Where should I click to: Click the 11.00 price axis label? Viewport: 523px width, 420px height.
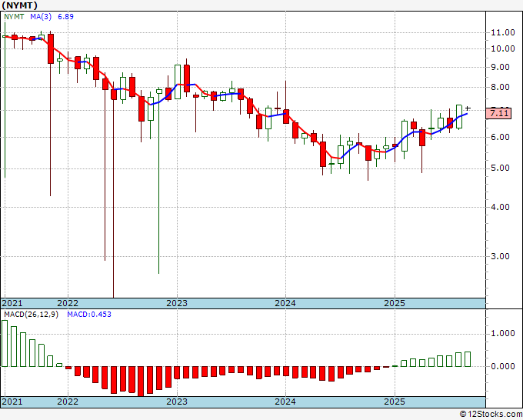point(503,33)
